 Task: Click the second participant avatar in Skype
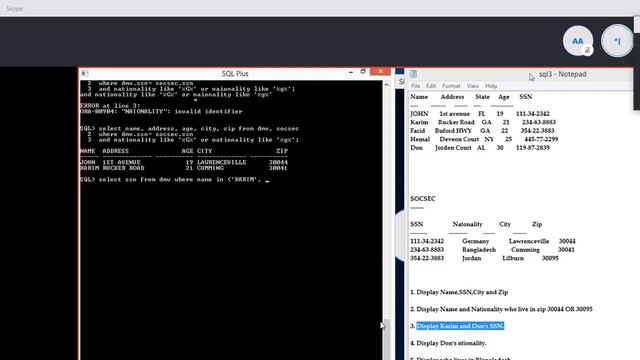[x=617, y=41]
